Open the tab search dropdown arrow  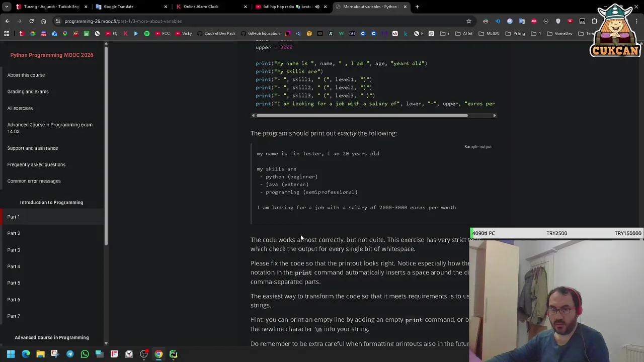pyautogui.click(x=7, y=7)
